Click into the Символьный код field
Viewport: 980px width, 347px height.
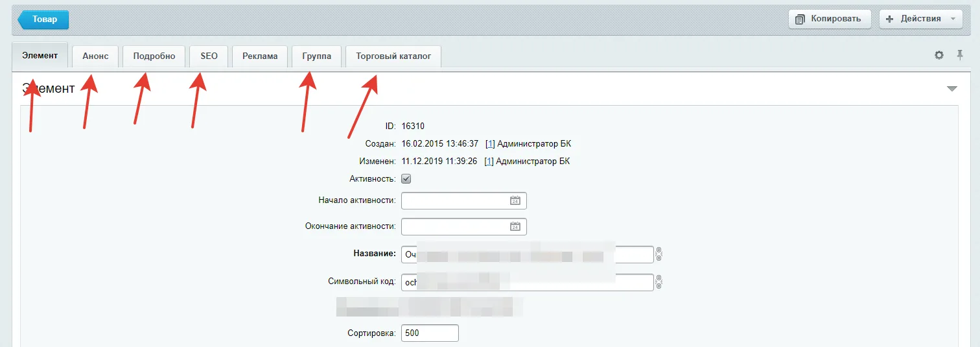[x=528, y=282]
